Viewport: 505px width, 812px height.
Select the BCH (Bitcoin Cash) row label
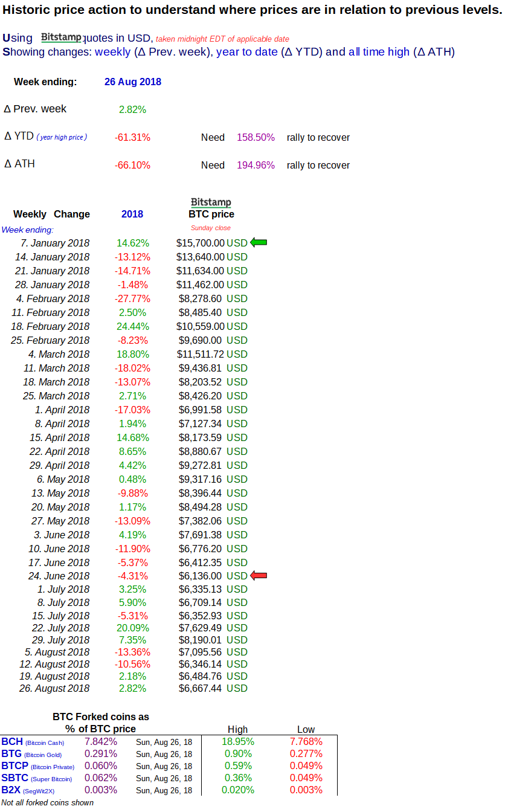33,741
